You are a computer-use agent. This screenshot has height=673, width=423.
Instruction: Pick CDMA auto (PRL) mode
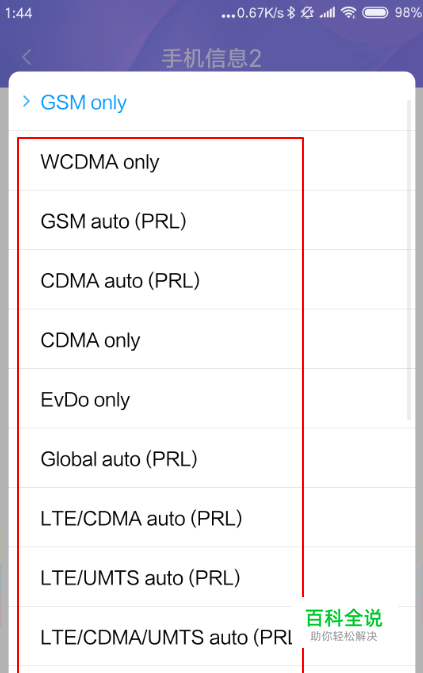pos(212,280)
